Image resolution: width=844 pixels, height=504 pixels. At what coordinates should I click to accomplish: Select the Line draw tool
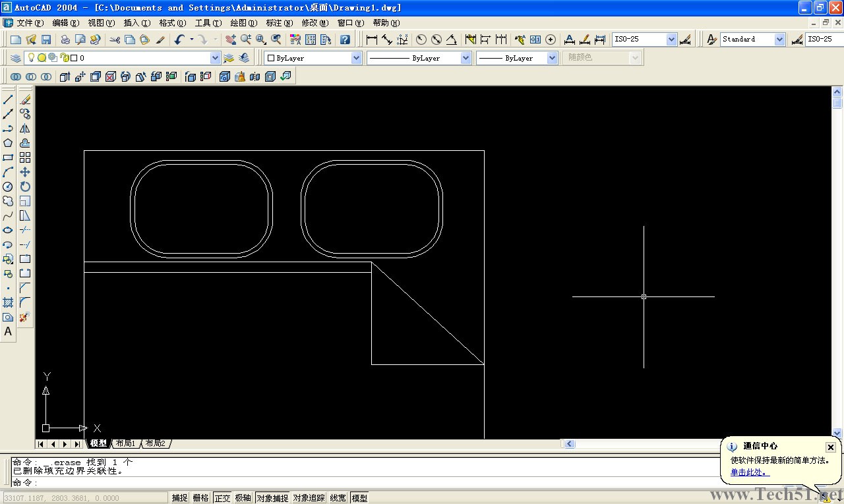8,99
